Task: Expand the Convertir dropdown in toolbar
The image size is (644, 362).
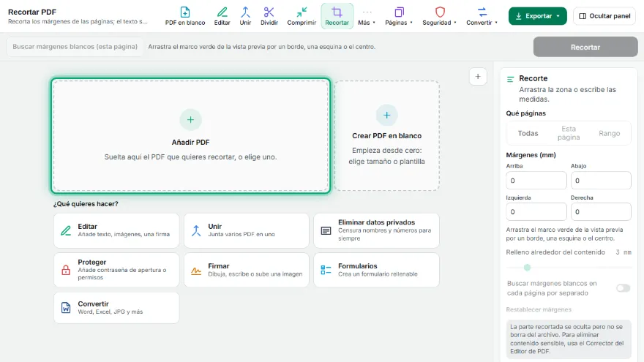Action: (482, 16)
